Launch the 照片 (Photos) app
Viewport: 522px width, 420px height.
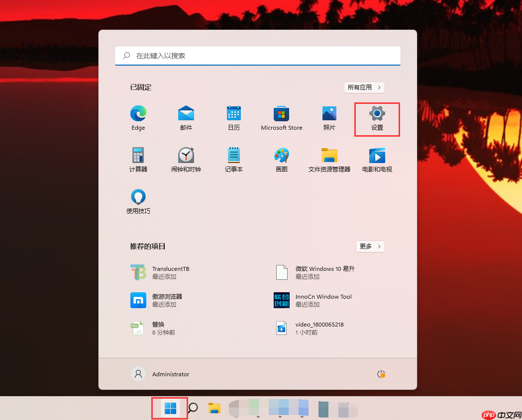[x=329, y=117]
